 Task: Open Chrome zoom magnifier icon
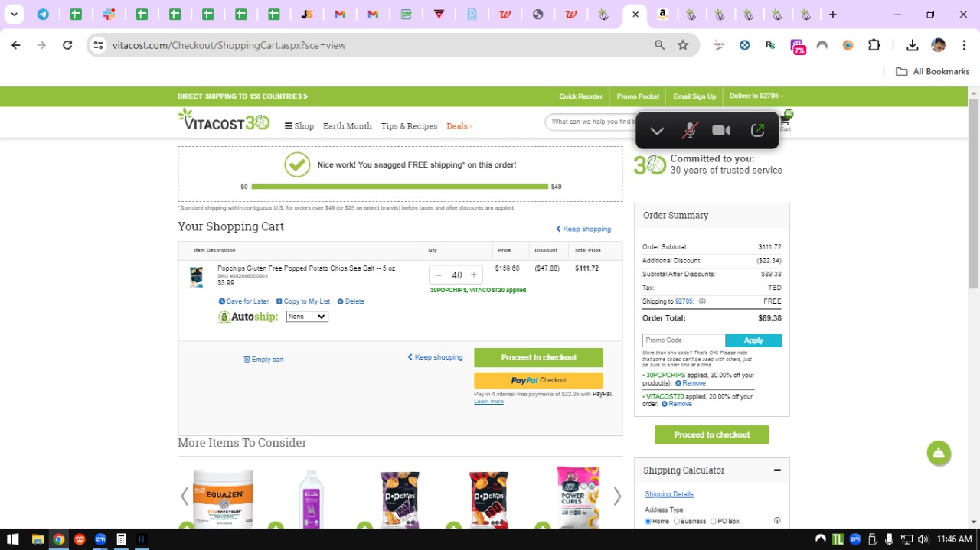[660, 45]
